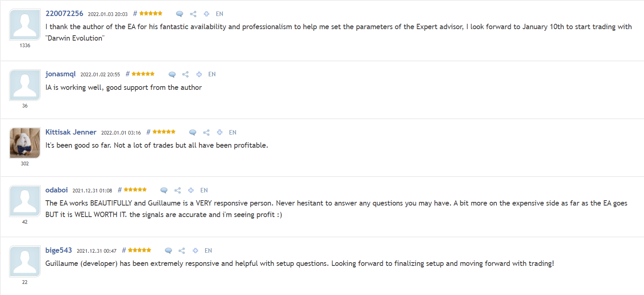
Task: Open jonasmql's user profile
Action: click(60, 74)
